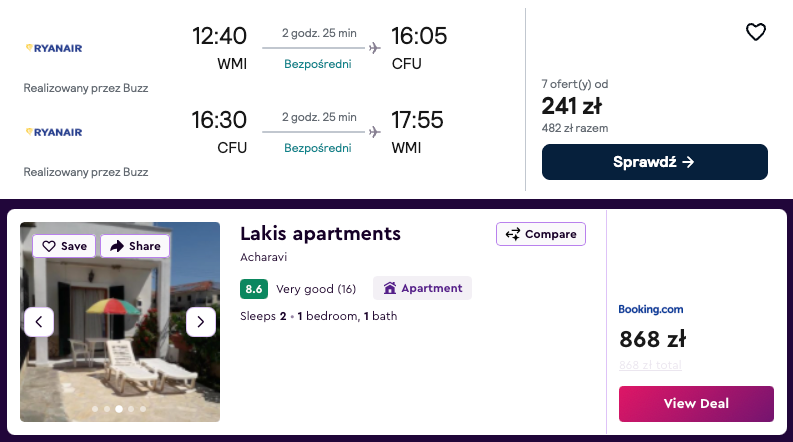Viewport: 793px width, 442px height.
Task: Save flight with the heart icon
Action: tap(756, 32)
